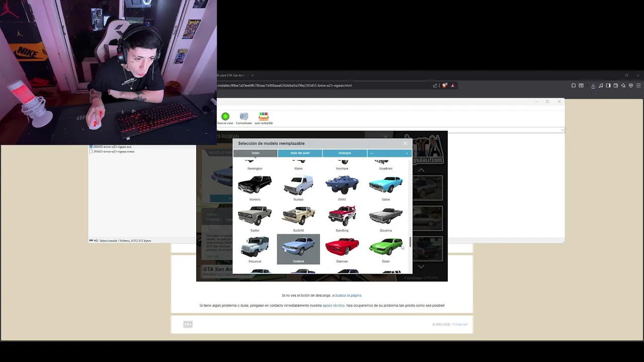Open a new browser tab with plus
Viewport: 644px width, 362px height.
click(x=253, y=75)
